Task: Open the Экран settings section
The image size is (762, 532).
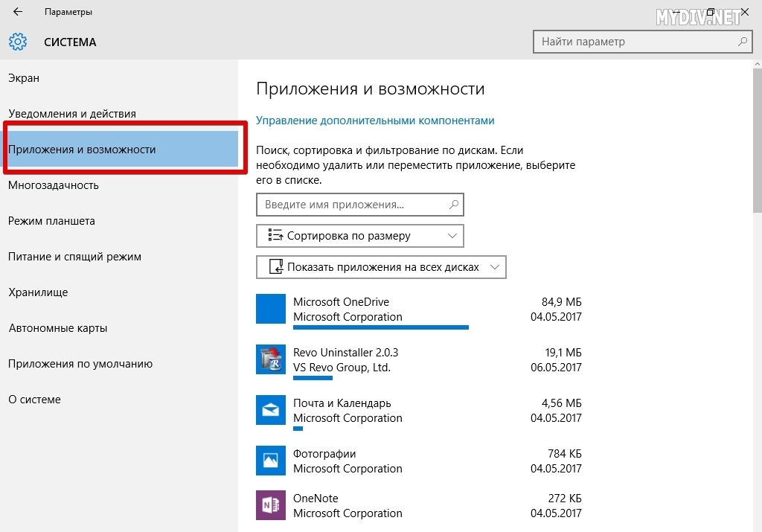Action: (24, 78)
